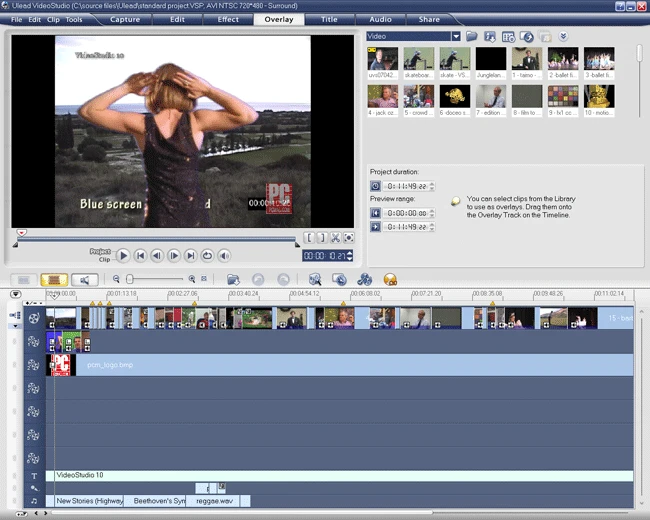Click the timeline Zoom In magnifier

(192, 280)
